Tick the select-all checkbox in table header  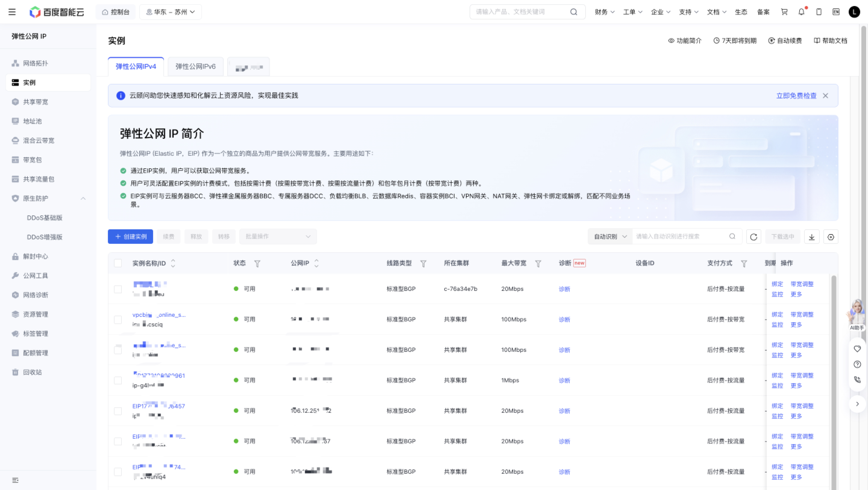tap(118, 263)
